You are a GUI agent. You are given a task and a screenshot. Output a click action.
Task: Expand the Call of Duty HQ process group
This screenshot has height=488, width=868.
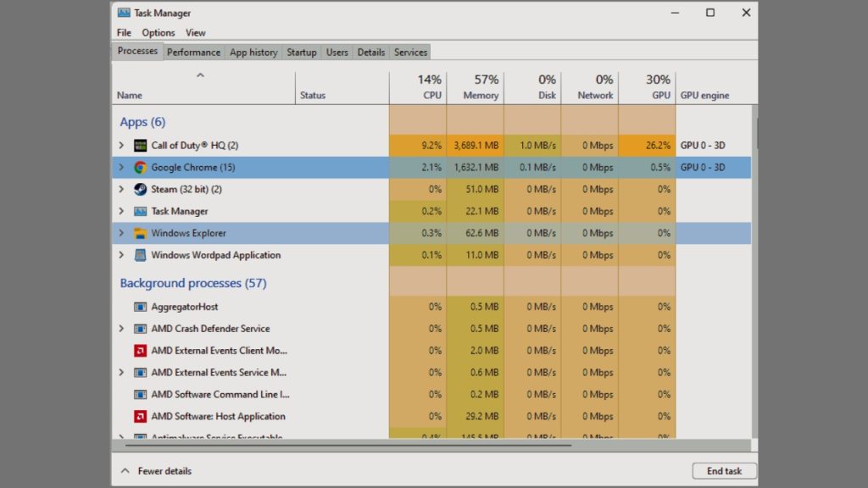[x=121, y=146]
